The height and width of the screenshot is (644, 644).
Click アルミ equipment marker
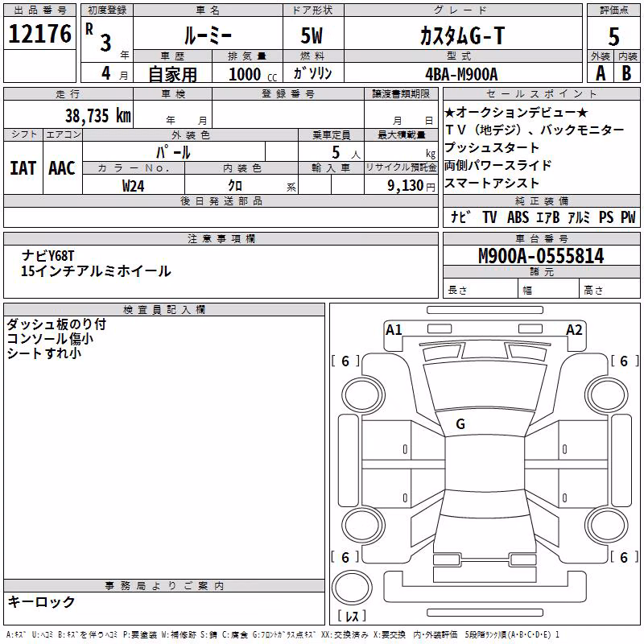pyautogui.click(x=579, y=217)
